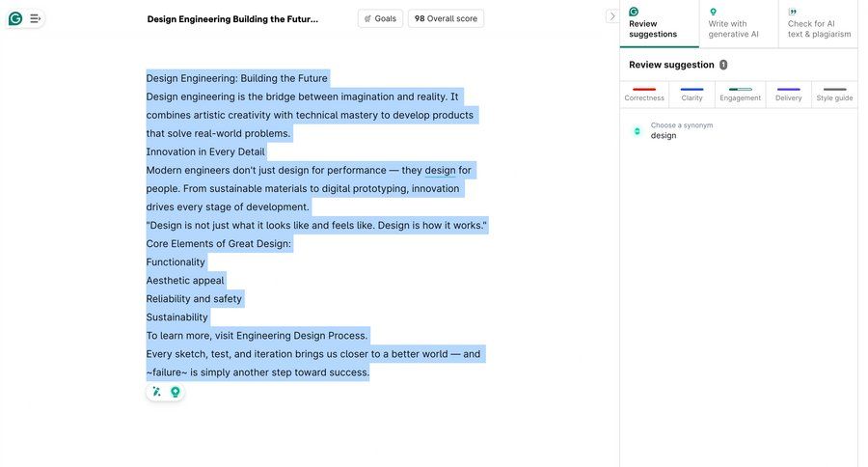Click the 'Review suggestion' panel heading
Screen dimensions: 868x467
[x=671, y=65]
